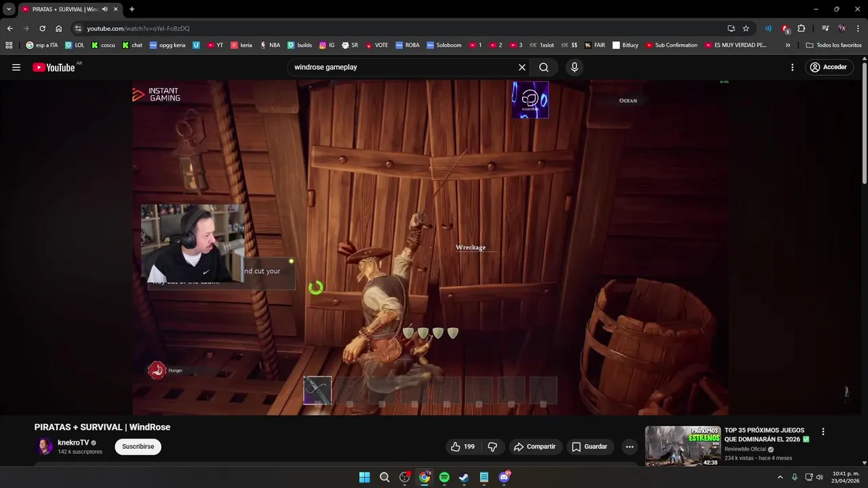This screenshot has width=868, height=488.
Task: Open the Chrome profile avatar
Action: (x=842, y=28)
